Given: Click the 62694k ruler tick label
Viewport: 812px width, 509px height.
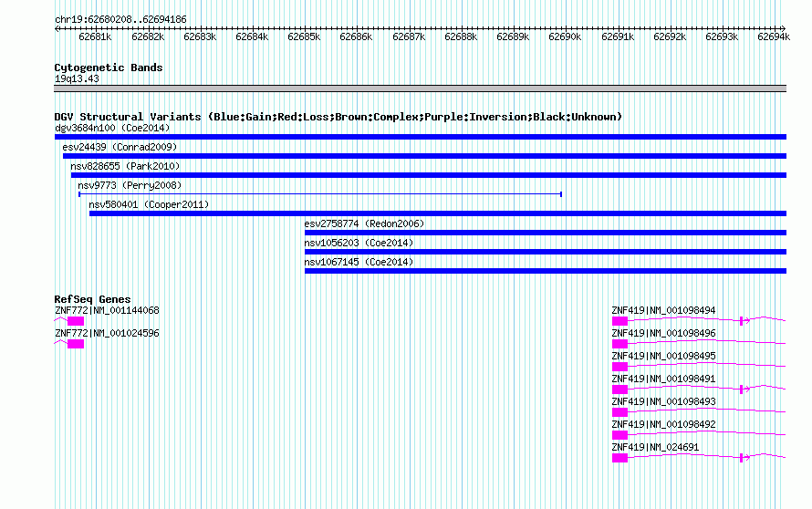Looking at the screenshot, I should (774, 36).
